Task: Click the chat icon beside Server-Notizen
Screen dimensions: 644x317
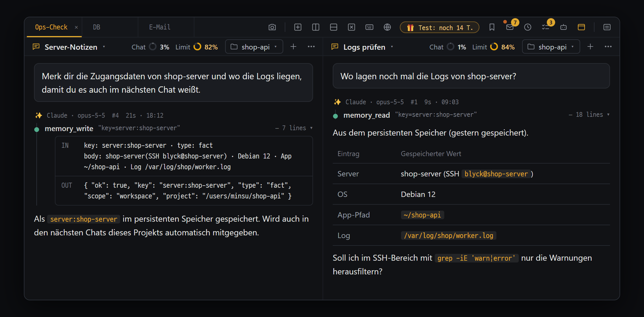Action: point(36,47)
